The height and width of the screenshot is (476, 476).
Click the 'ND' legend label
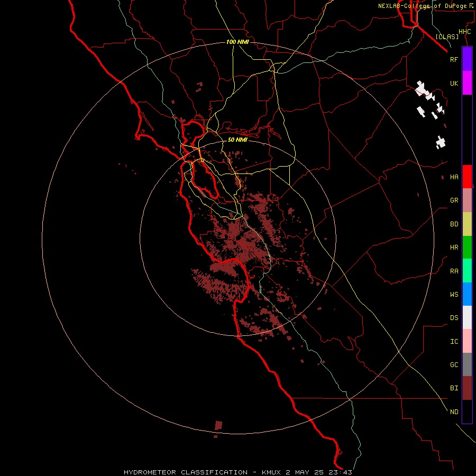(454, 412)
